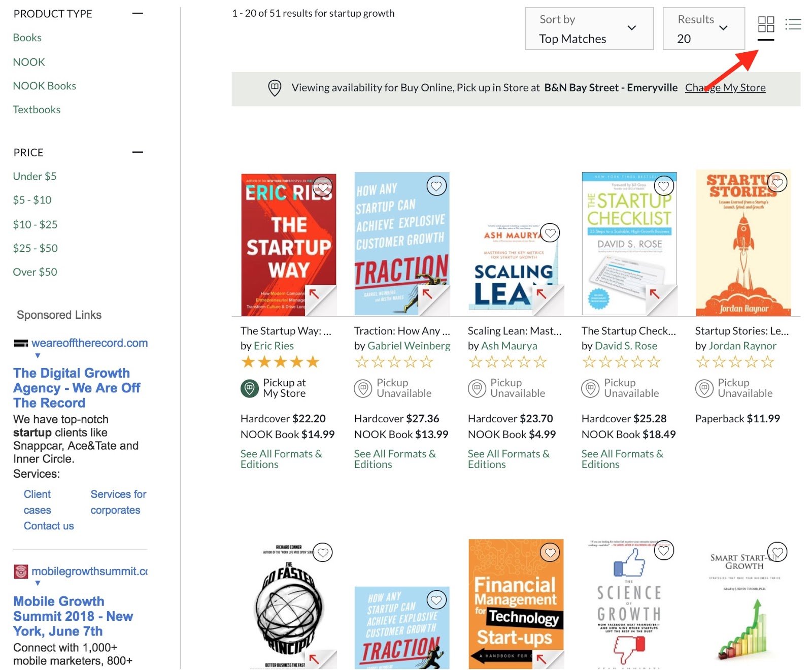812x670 pixels.
Task: Filter price $25 - $50
Action: click(x=35, y=248)
